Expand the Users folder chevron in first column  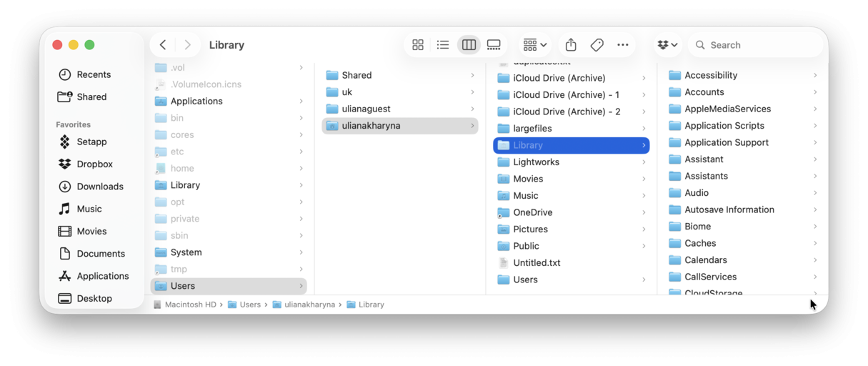[301, 286]
